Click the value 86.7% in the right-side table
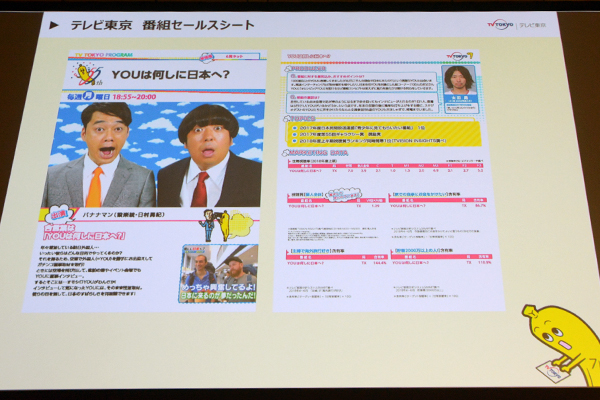 click(480, 206)
